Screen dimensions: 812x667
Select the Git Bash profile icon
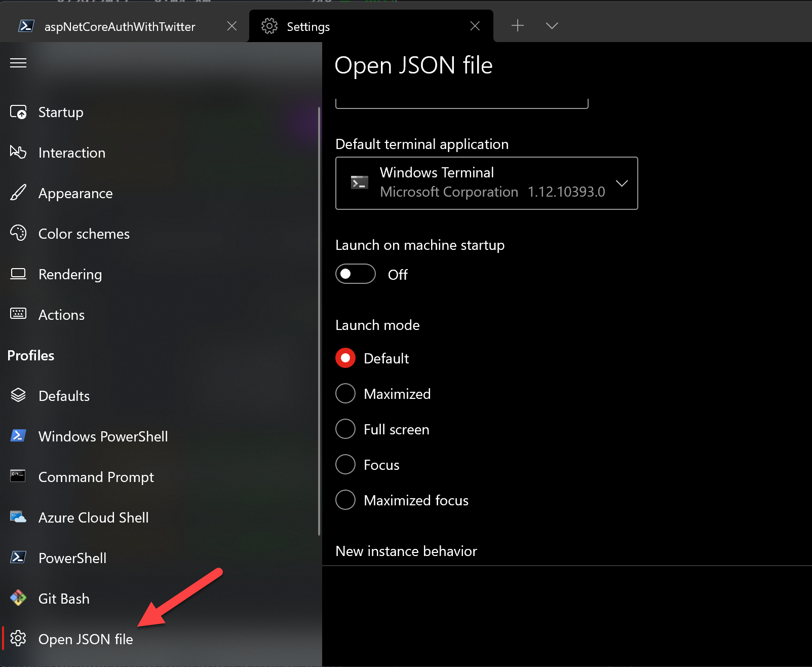pyautogui.click(x=18, y=598)
